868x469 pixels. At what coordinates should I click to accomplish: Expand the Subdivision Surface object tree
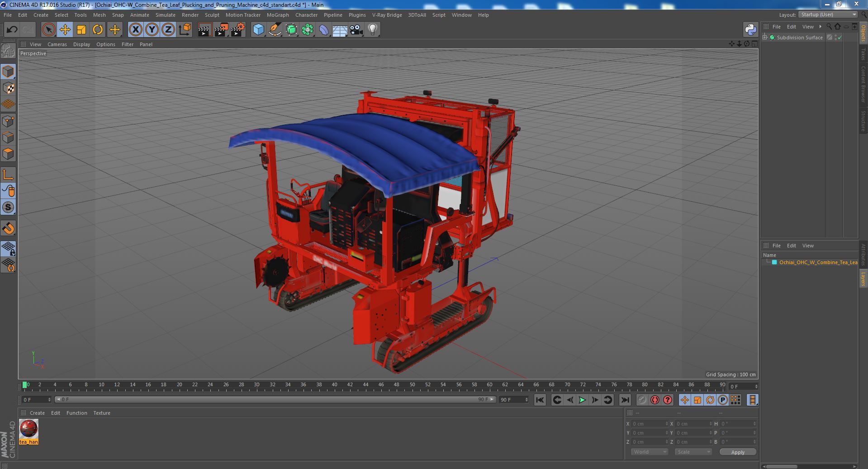pos(765,38)
